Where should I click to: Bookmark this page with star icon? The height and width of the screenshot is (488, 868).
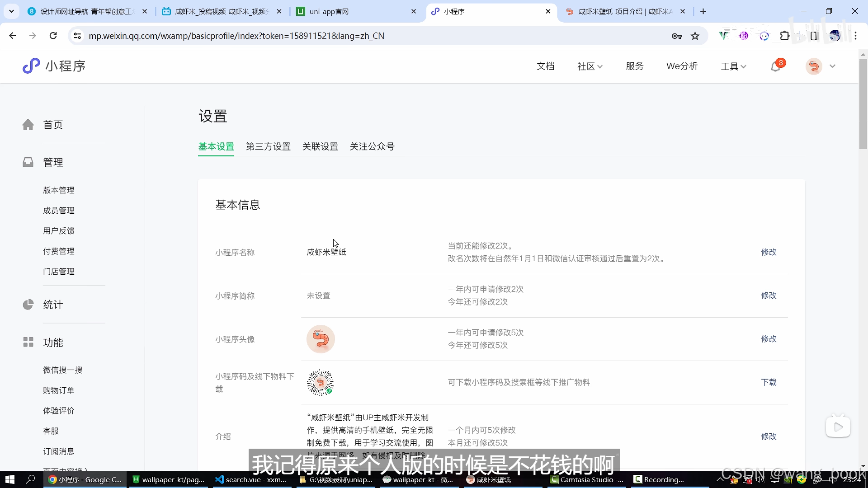(x=695, y=36)
